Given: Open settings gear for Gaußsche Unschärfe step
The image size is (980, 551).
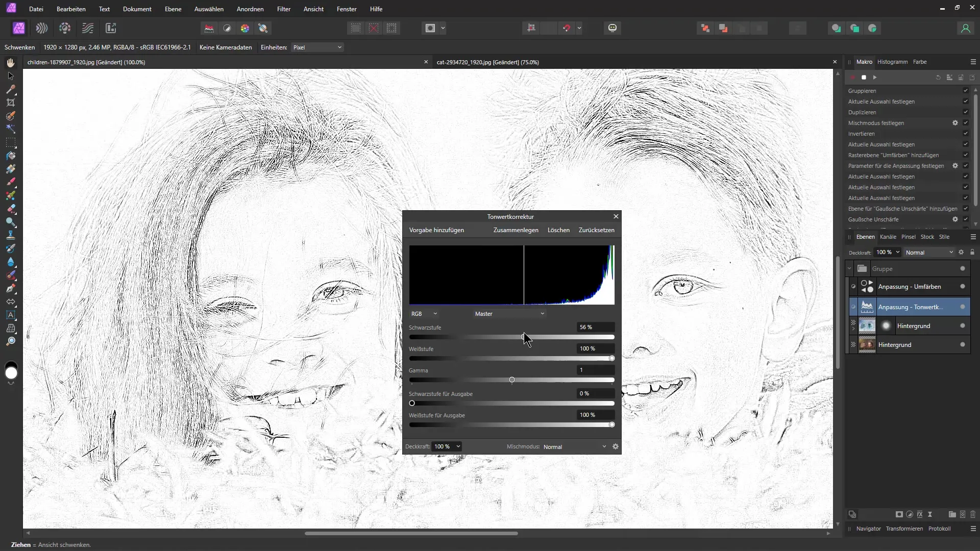Looking at the screenshot, I should [955, 219].
